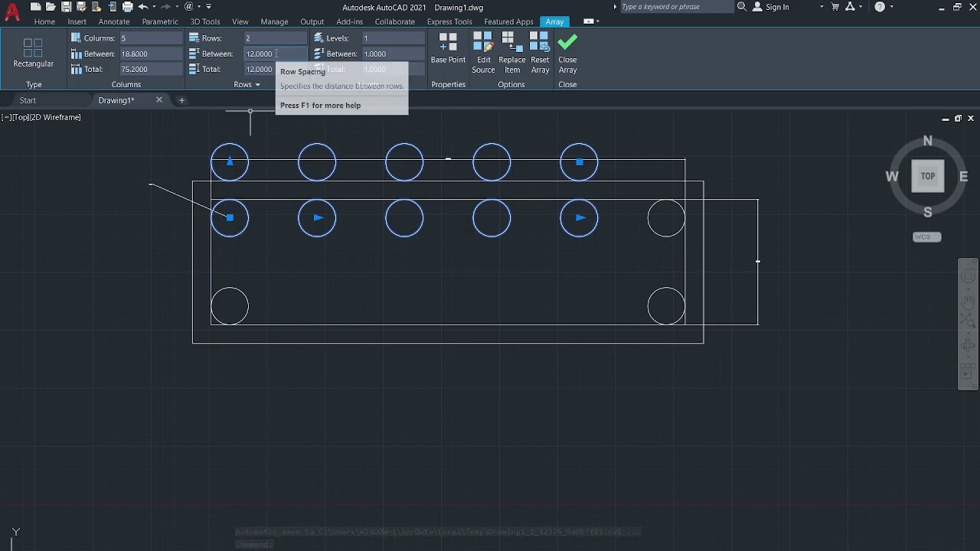The width and height of the screenshot is (980, 551).
Task: Open the Autodesk App Store cart icon
Action: pyautogui.click(x=835, y=7)
